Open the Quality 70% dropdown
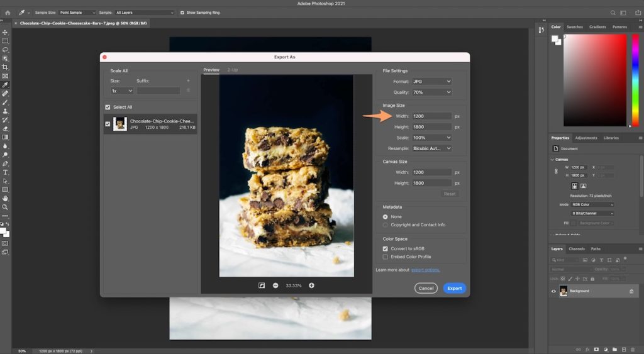 click(x=431, y=92)
